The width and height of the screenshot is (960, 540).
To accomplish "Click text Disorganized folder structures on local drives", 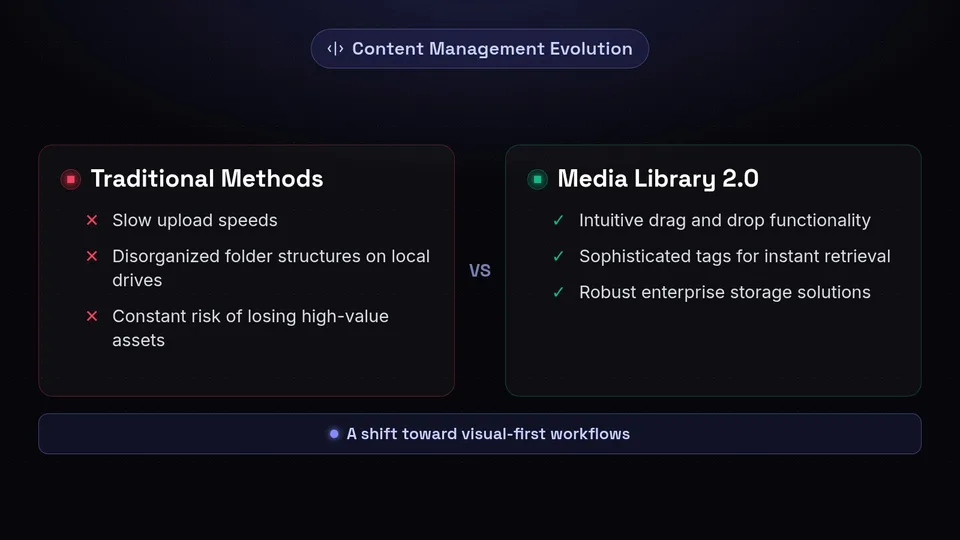I will (x=271, y=268).
